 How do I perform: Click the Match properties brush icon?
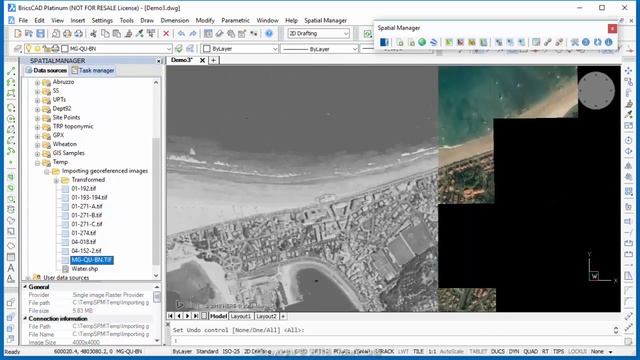pos(128,33)
